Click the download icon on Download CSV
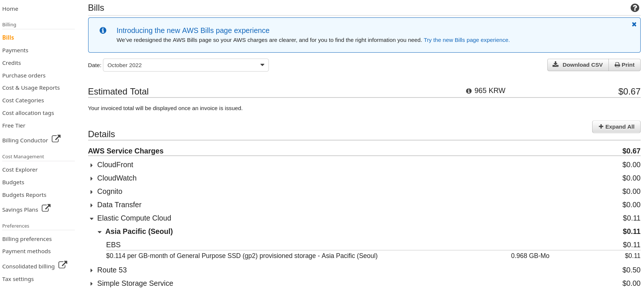Screen dimensions: 644x291 point(555,65)
